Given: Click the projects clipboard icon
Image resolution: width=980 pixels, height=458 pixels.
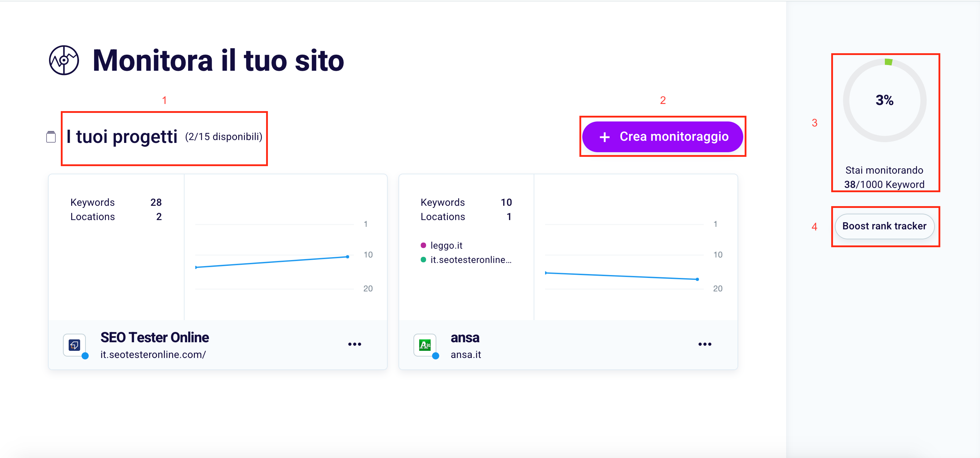Looking at the screenshot, I should coord(51,137).
